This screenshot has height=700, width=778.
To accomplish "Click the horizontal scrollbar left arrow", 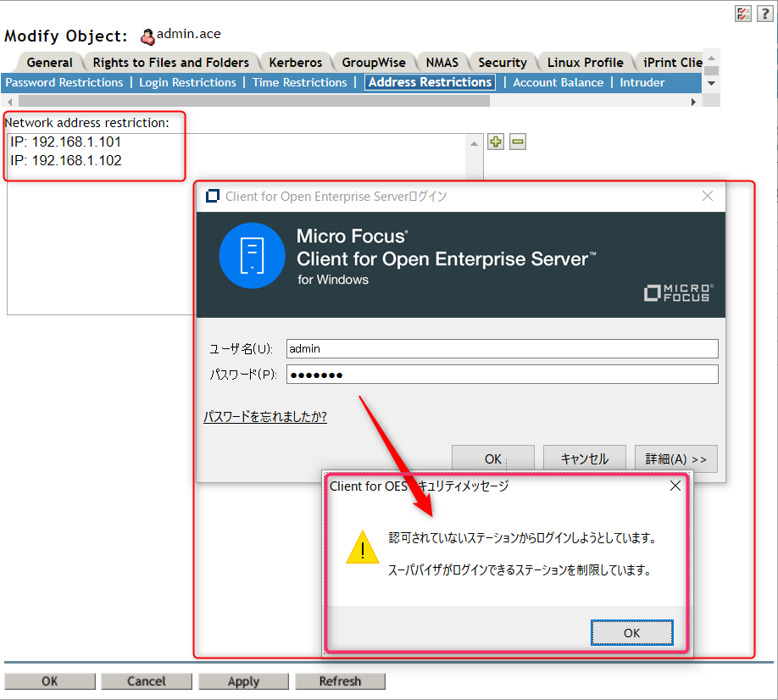I will pos(9,102).
